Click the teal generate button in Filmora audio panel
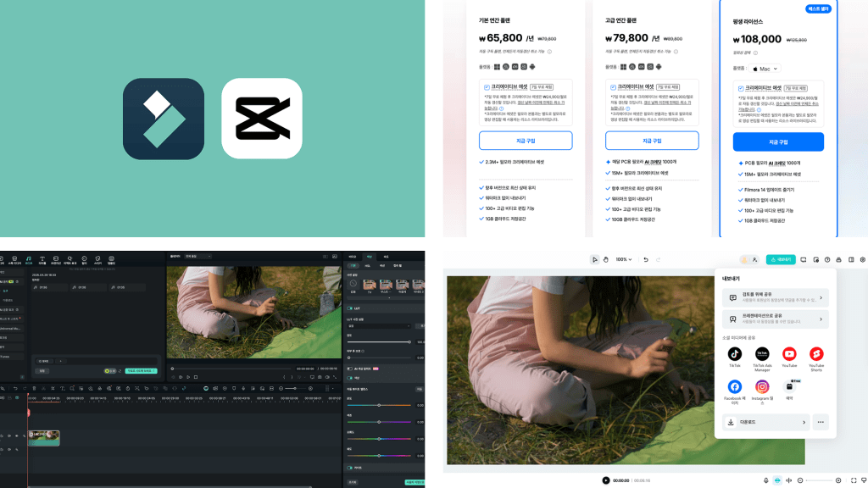Viewport: 868px width, 488px height. coord(142,371)
